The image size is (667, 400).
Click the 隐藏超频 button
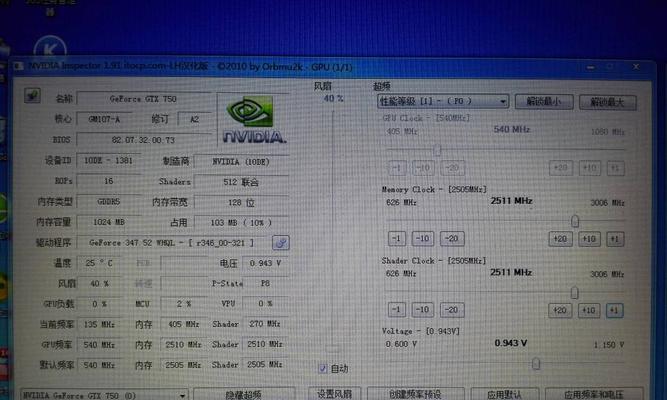click(244, 395)
